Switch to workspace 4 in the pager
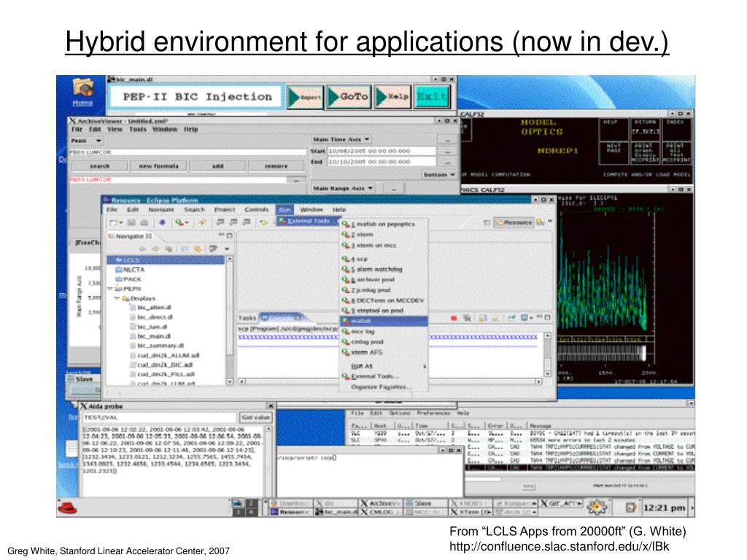Screen dimensions: 747x560 click(251, 512)
